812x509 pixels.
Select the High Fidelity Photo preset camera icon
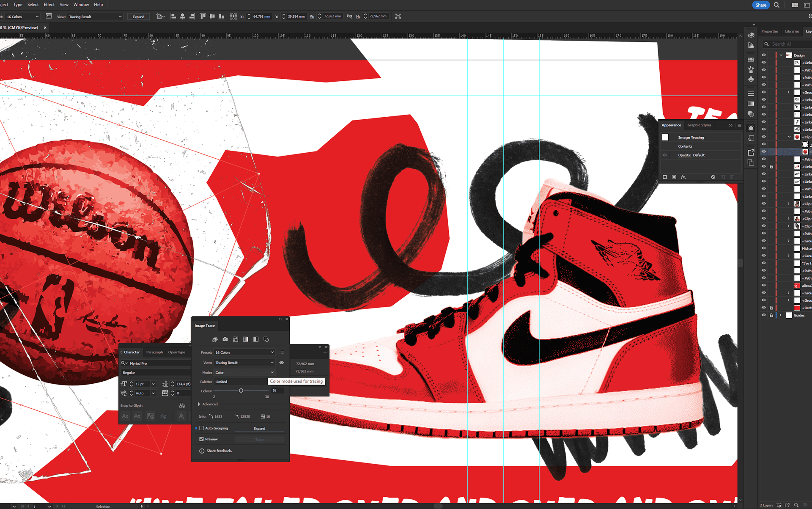225,339
